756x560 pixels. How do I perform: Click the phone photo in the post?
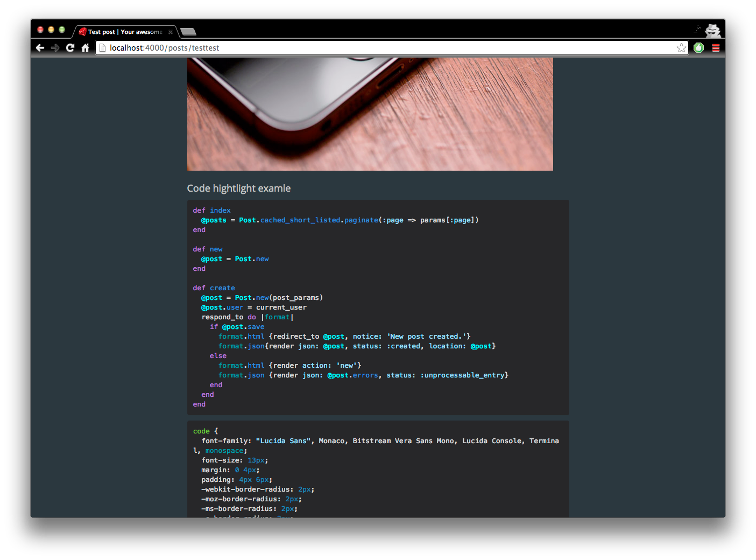pos(370,114)
